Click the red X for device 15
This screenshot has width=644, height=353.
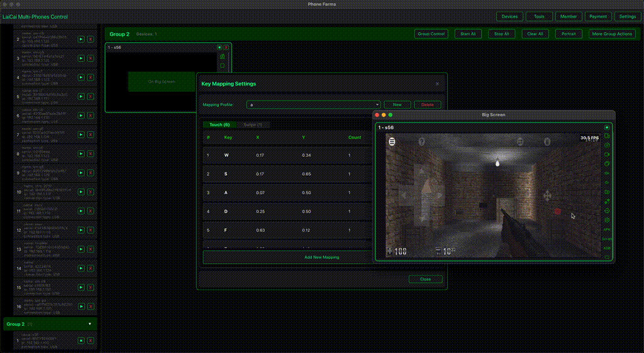tap(91, 288)
